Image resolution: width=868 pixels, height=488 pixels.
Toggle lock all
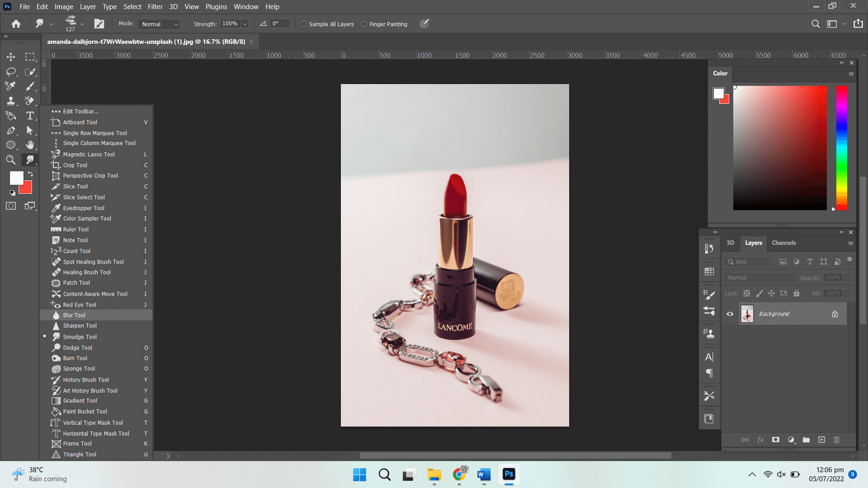pos(797,293)
